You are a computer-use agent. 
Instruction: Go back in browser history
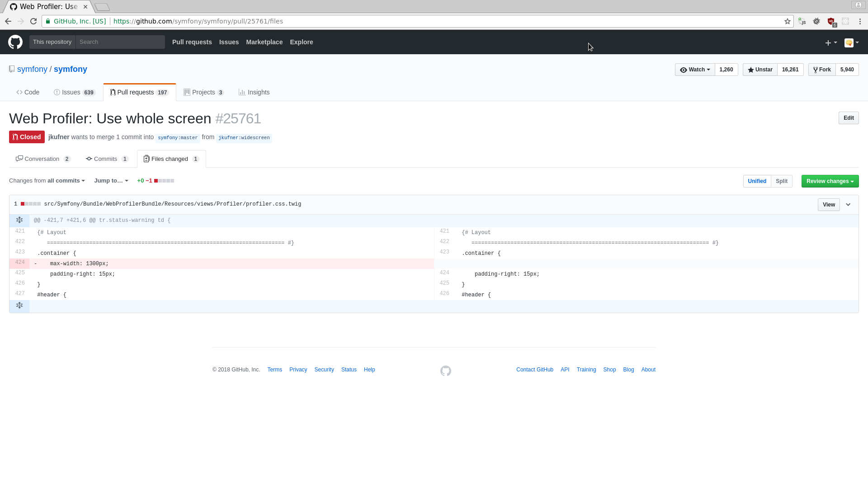click(x=8, y=21)
